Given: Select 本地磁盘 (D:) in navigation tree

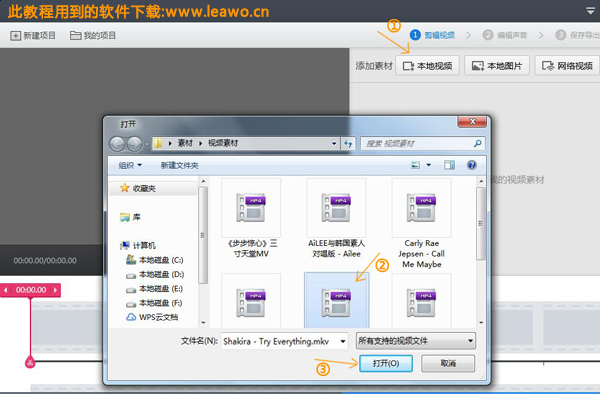Looking at the screenshot, I should 155,275.
